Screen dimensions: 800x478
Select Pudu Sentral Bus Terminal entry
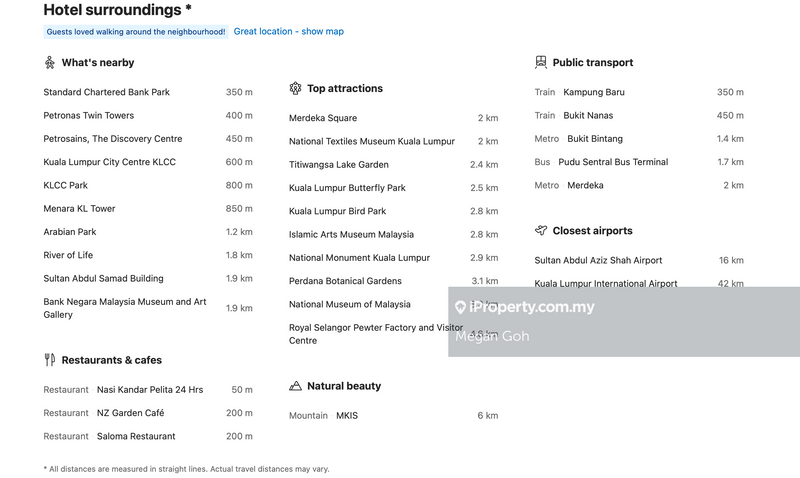click(613, 162)
